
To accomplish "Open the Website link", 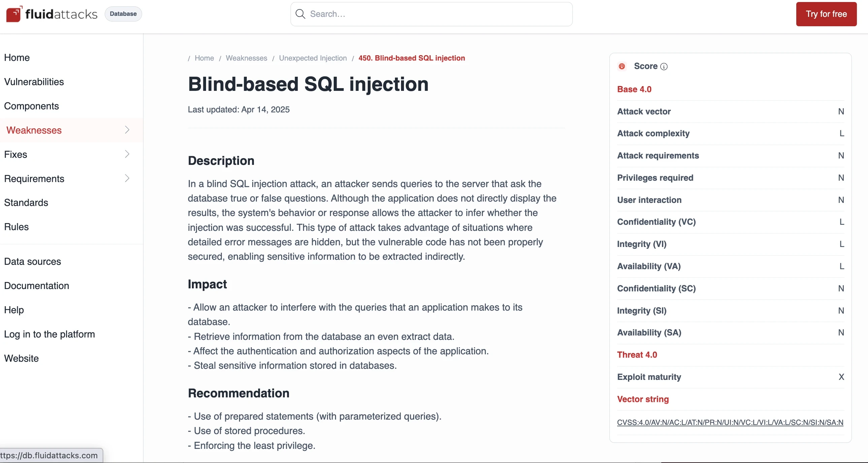I will coord(21,359).
